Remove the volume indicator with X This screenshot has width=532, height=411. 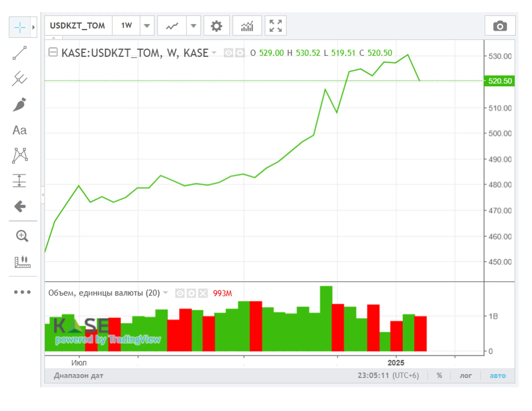203,293
